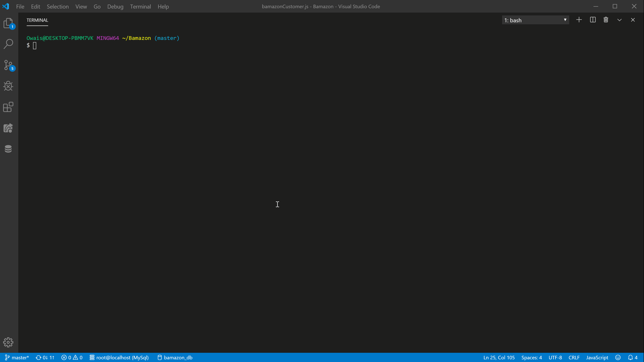Open the Terminal menu

(141, 7)
